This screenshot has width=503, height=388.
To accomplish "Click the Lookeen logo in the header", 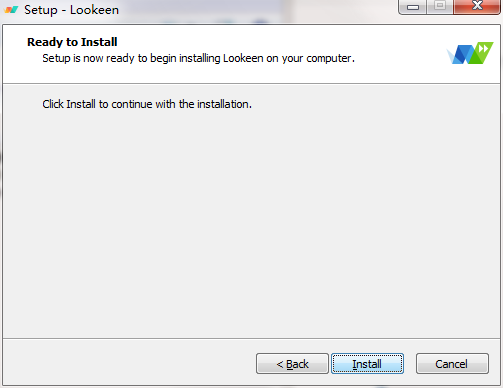I will pos(470,53).
